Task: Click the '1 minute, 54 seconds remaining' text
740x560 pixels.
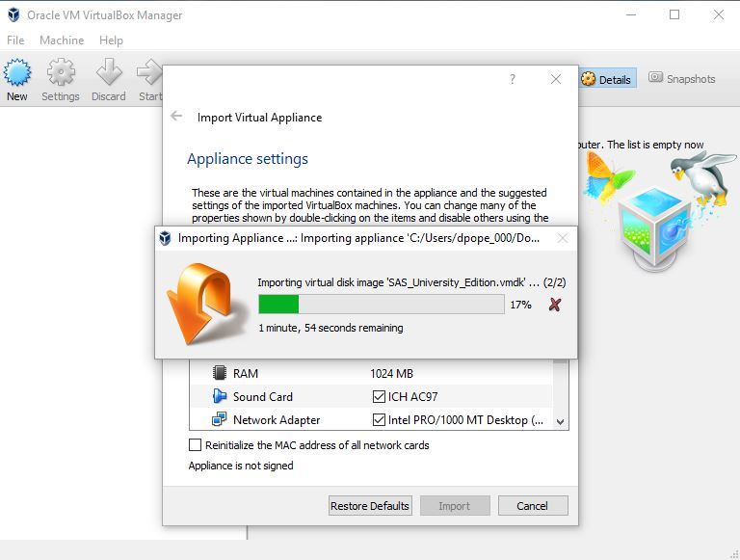Action: click(x=330, y=328)
